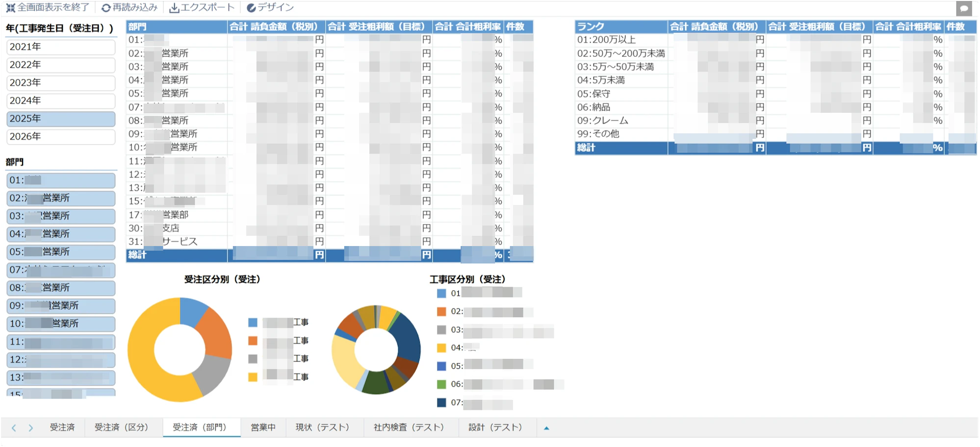The width and height of the screenshot is (980, 447).
Task: Select rank row 01:200万以上
Action: click(x=775, y=40)
